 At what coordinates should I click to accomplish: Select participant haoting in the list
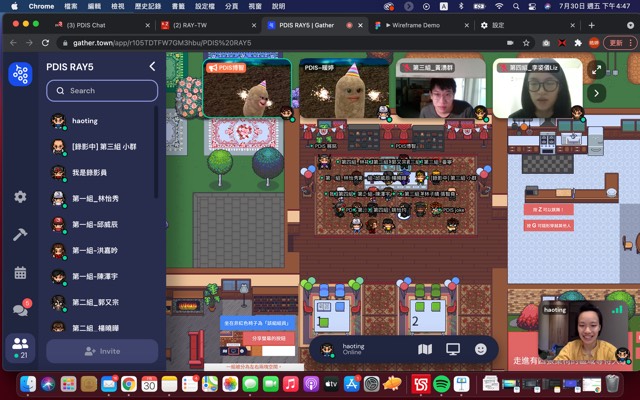coord(85,121)
